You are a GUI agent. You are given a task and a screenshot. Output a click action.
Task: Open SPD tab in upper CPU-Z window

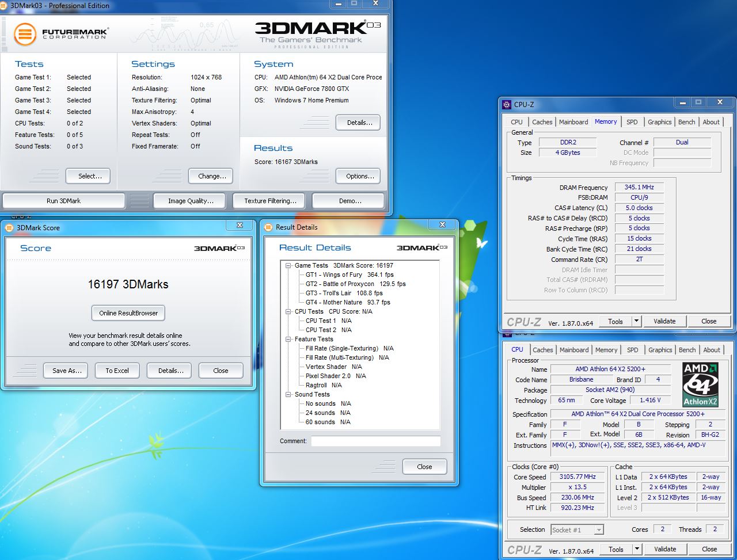tap(632, 122)
